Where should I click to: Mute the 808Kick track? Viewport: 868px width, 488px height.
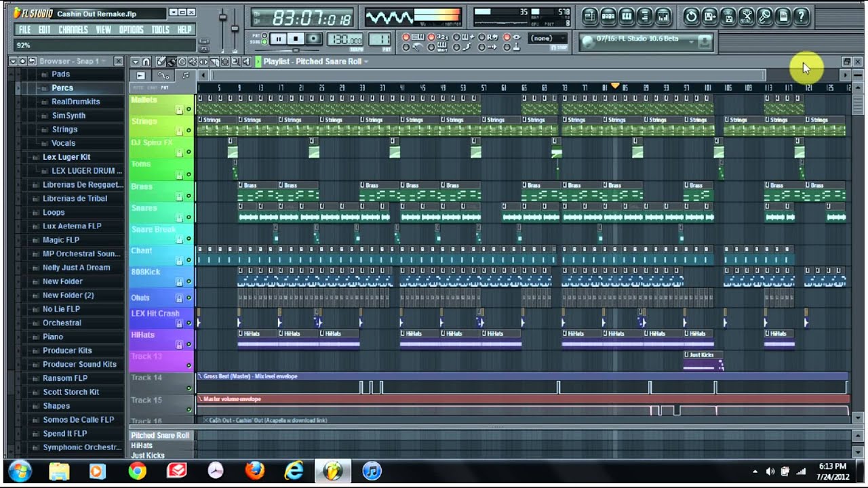click(189, 282)
